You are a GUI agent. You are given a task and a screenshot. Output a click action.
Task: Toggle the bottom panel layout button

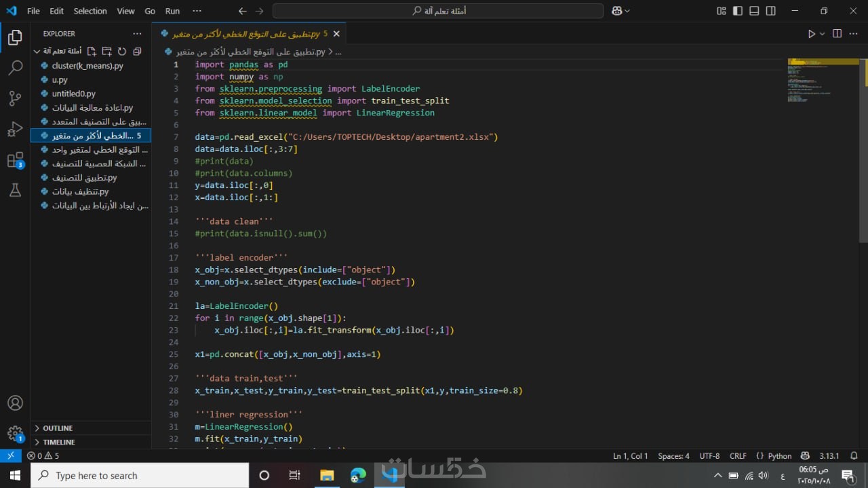click(754, 11)
